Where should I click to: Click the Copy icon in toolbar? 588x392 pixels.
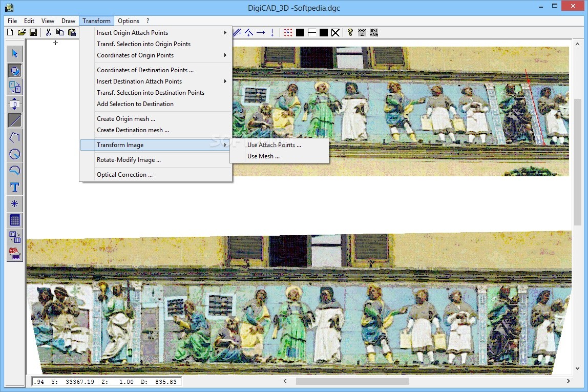(x=60, y=33)
